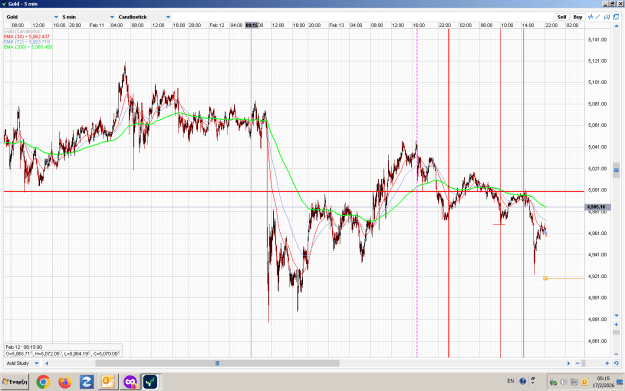The image size is (625, 391).
Task: Move chart right with horizontal scrollbar arrow
Action: pos(568,363)
